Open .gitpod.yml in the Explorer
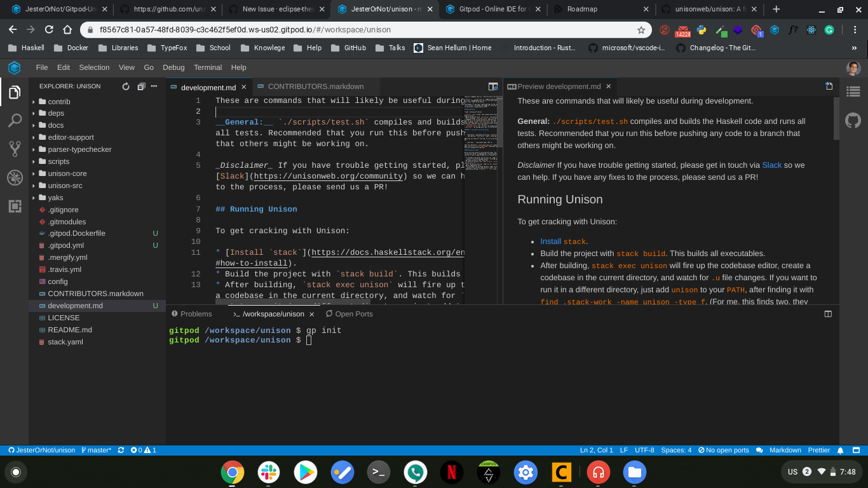Screen dimensions: 868x488 point(65,245)
